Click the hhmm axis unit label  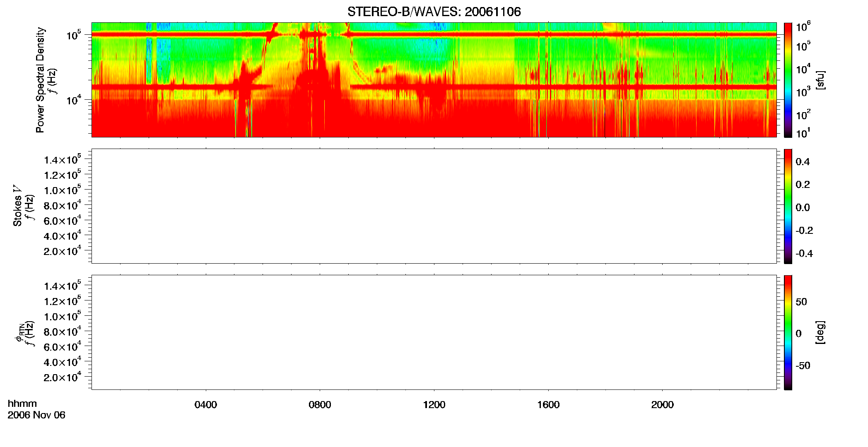click(22, 404)
